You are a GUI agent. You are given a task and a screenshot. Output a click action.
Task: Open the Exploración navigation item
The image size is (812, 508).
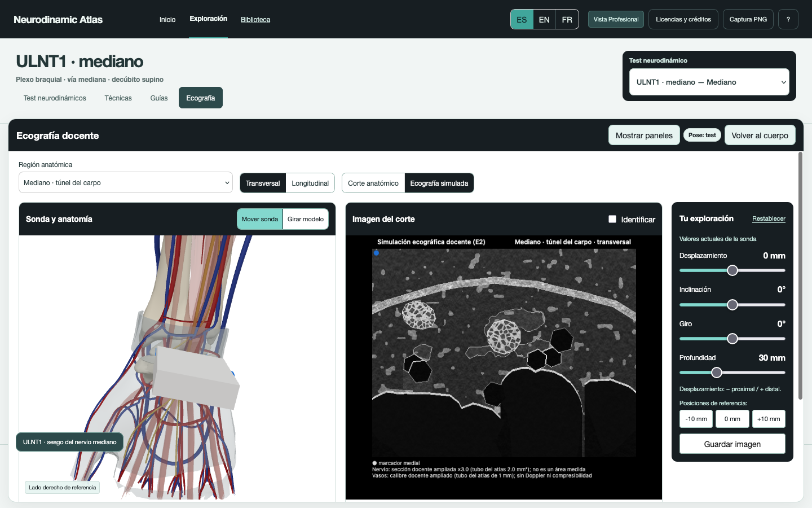(209, 19)
